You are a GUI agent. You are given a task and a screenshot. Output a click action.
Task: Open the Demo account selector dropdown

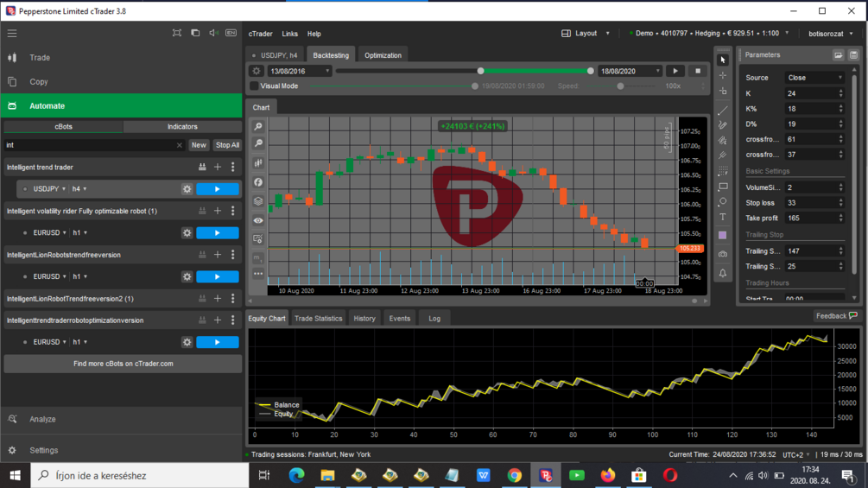point(709,33)
